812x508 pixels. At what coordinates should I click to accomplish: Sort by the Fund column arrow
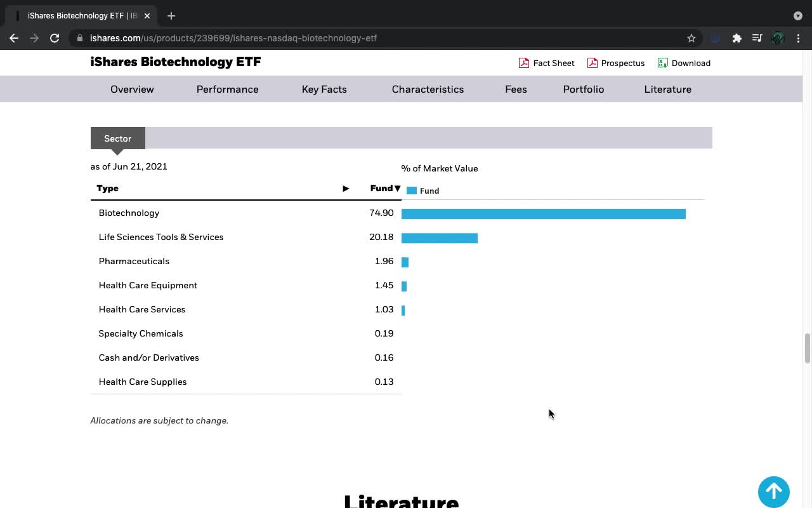point(398,189)
